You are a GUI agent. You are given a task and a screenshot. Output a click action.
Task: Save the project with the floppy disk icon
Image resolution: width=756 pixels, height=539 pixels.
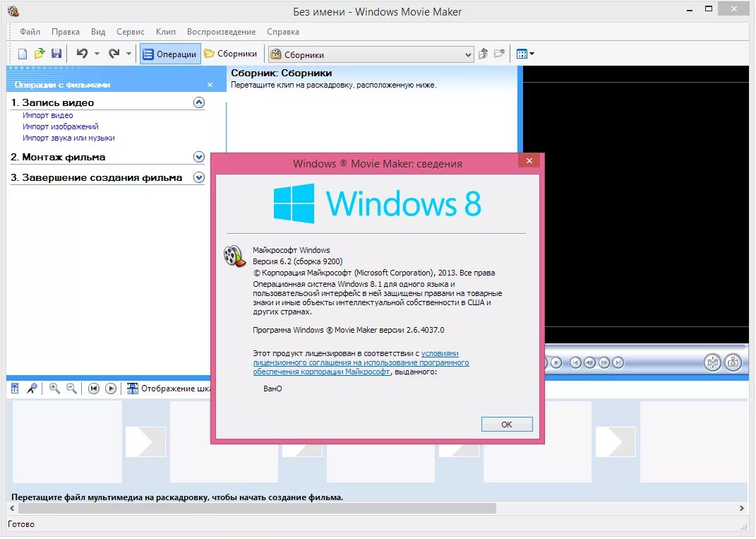coord(56,54)
